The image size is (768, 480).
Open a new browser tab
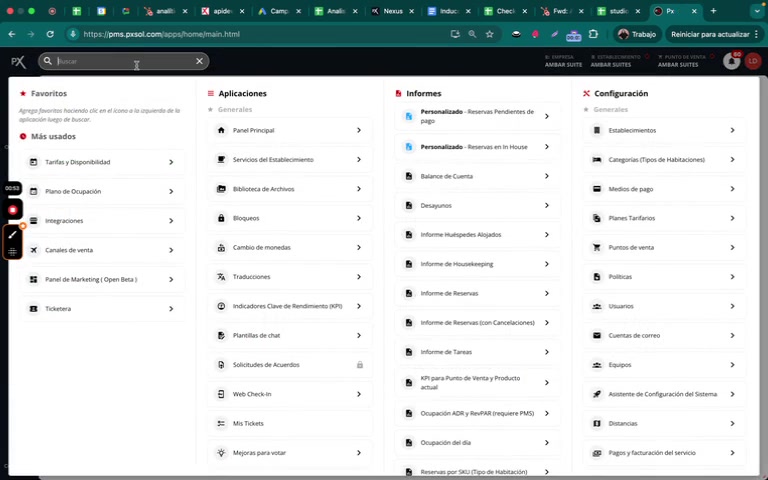click(713, 11)
